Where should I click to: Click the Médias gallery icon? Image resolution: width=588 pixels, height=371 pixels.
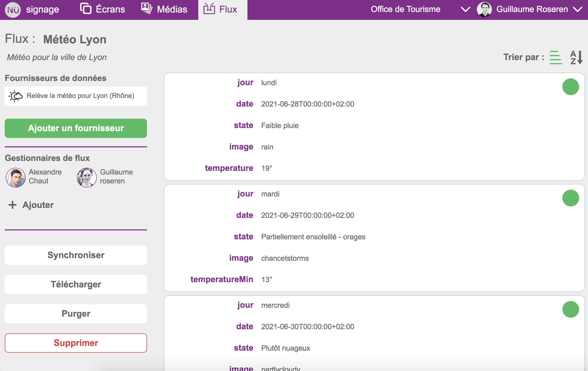(x=147, y=9)
